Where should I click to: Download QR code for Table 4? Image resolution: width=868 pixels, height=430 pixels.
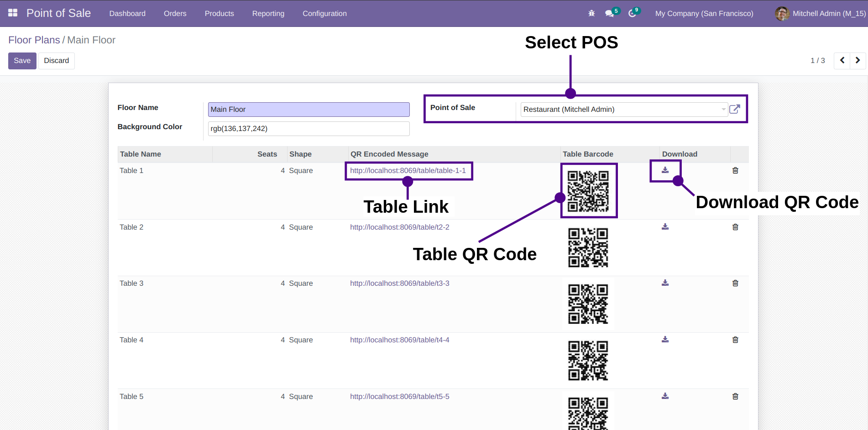pyautogui.click(x=665, y=339)
